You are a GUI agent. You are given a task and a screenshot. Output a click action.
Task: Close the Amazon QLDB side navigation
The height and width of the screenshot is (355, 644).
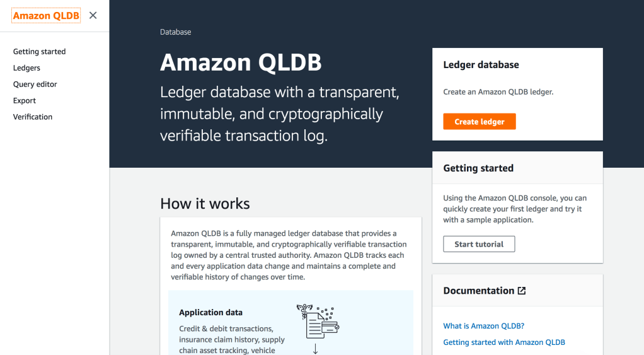(x=93, y=15)
